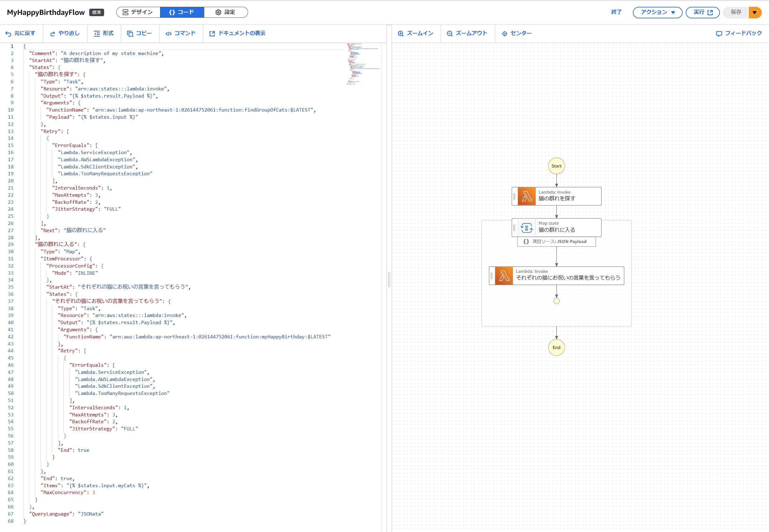Select the 猫の群れを探す state label
Viewport: 769px width, 532px height.
coord(557,199)
